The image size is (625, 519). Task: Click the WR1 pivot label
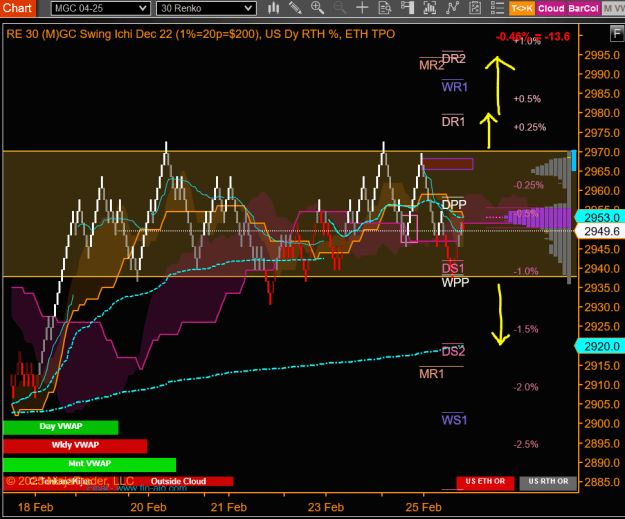coord(454,86)
